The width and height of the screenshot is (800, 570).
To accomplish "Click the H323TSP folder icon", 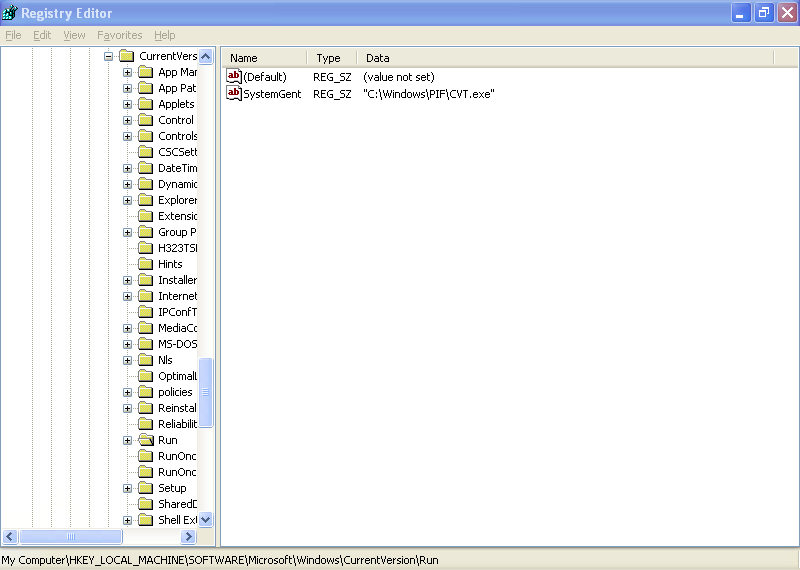I will [146, 248].
